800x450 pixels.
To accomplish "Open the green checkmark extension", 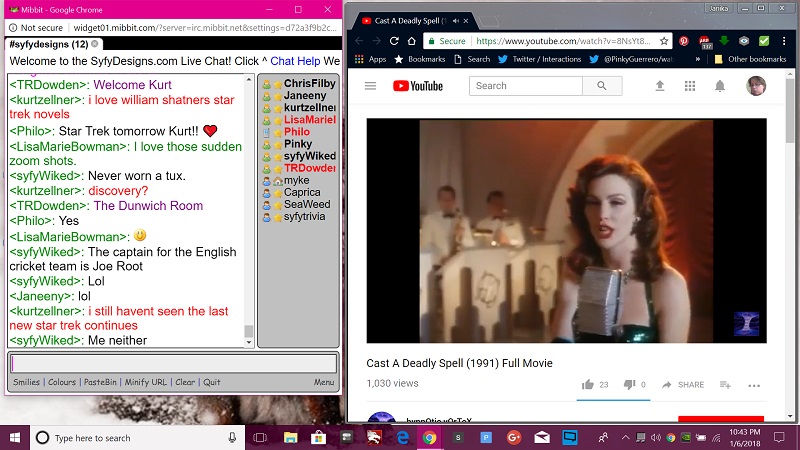I will 764,41.
